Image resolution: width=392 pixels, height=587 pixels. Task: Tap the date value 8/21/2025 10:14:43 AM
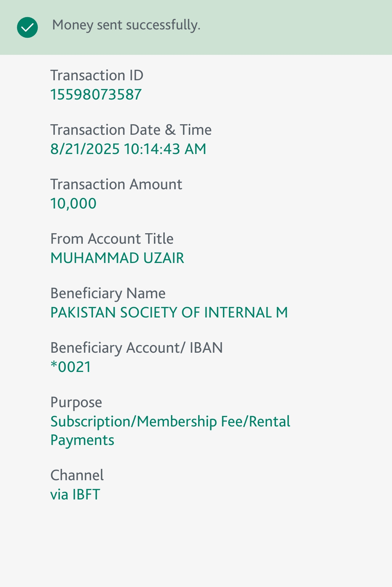pos(128,149)
